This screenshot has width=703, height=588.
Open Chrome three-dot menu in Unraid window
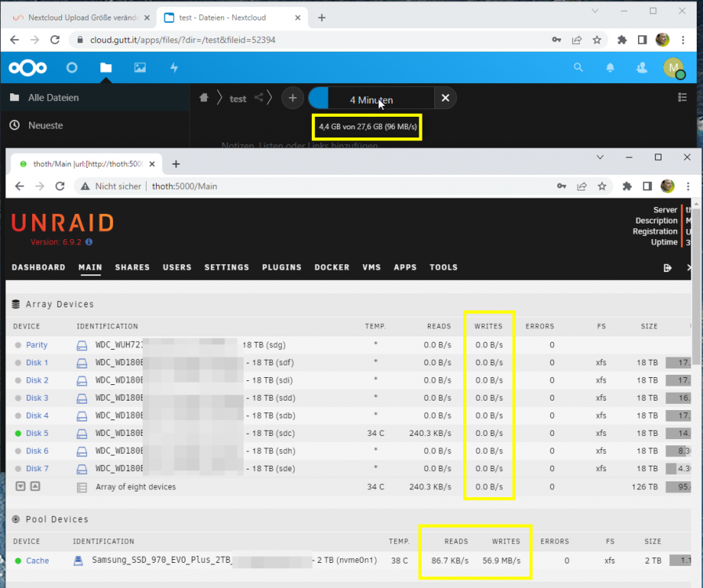click(688, 186)
